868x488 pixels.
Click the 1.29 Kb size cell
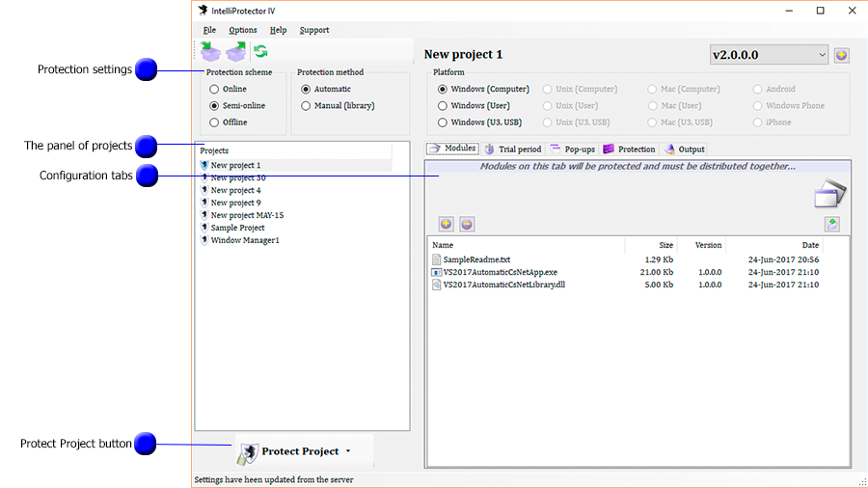pos(659,259)
